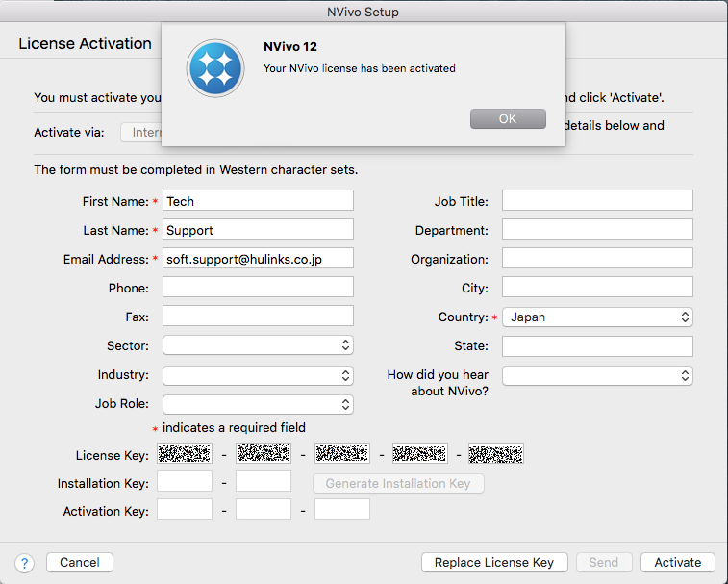The width and height of the screenshot is (728, 584).
Task: Click the second Installation Key box
Action: coord(264,481)
